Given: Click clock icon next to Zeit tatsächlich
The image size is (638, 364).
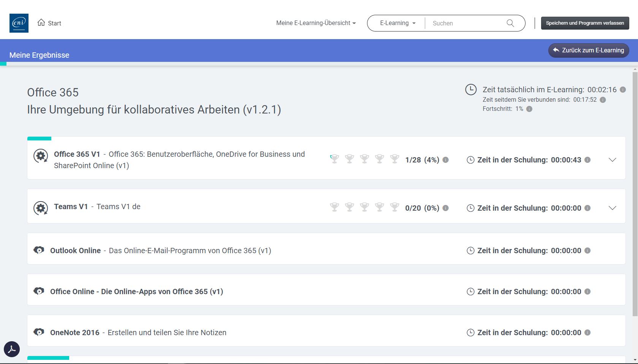Looking at the screenshot, I should tap(471, 90).
